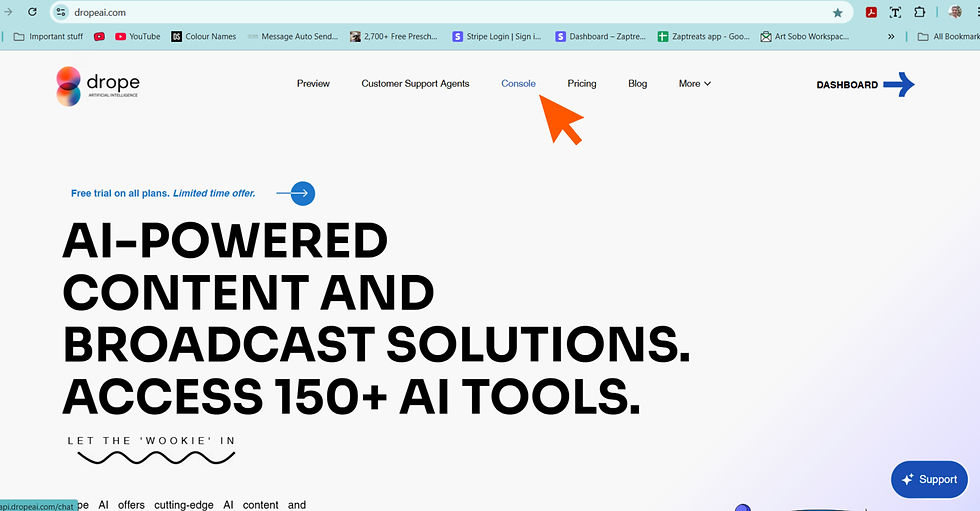Click the blue circle arrow button
The height and width of the screenshot is (511, 980).
[302, 194]
